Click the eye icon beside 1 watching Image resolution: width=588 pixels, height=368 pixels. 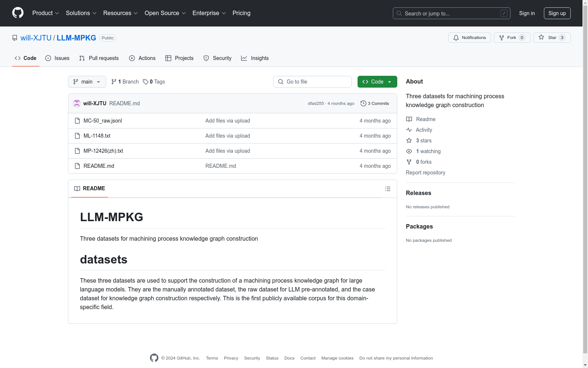click(x=409, y=151)
